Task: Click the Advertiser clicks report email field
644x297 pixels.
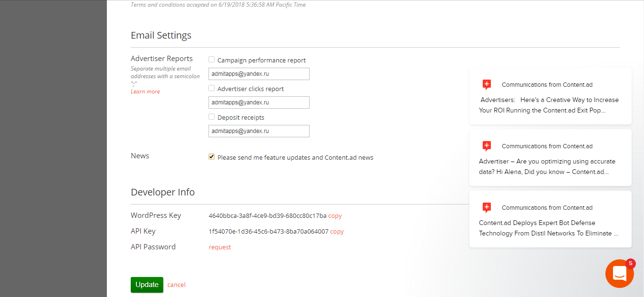Action: click(x=259, y=102)
